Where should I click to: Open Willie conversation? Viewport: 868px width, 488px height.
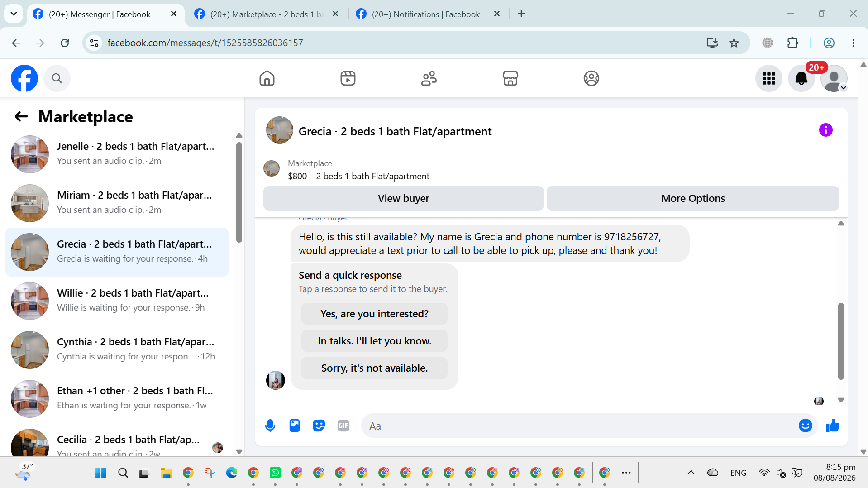pyautogui.click(x=117, y=301)
